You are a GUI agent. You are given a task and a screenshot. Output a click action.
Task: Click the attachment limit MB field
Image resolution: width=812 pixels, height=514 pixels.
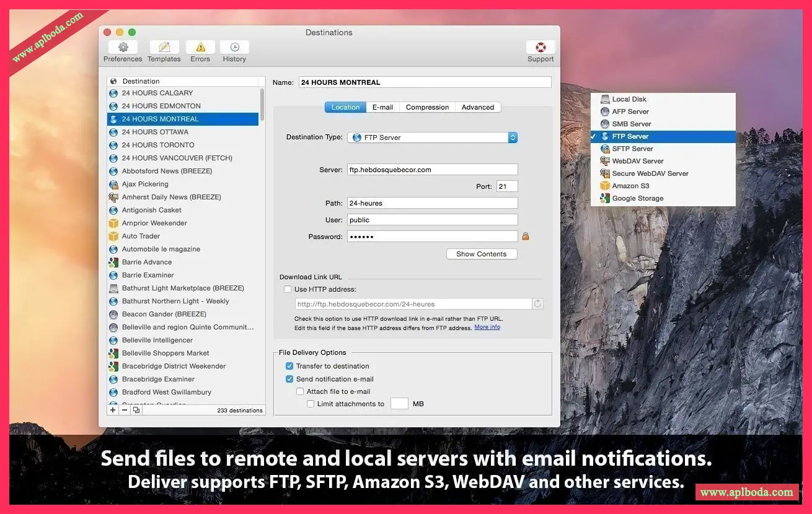[399, 404]
